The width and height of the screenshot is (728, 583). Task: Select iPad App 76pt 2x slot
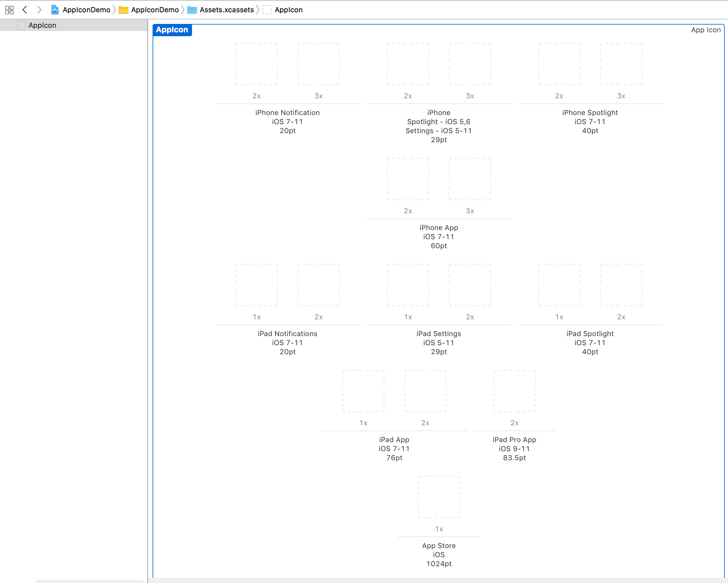[425, 391]
